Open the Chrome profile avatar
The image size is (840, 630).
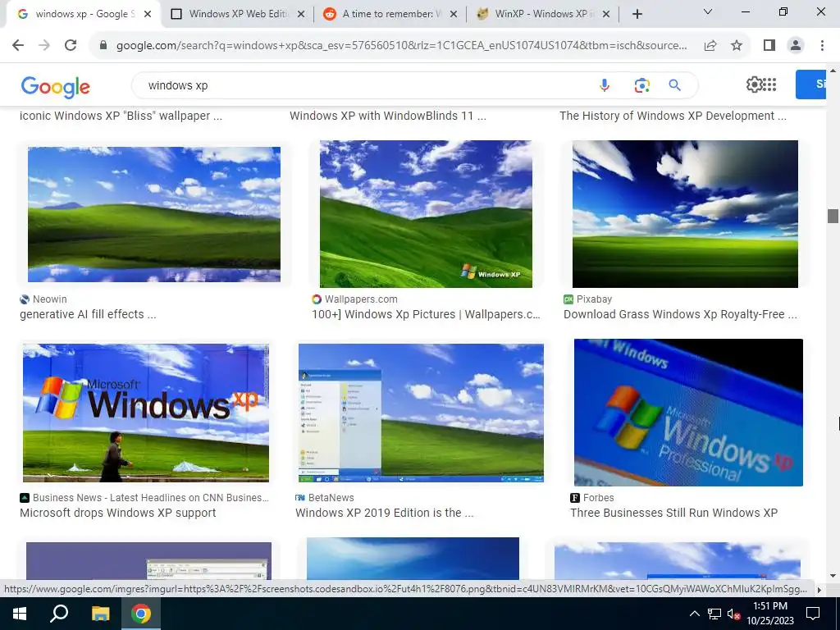[x=796, y=46]
